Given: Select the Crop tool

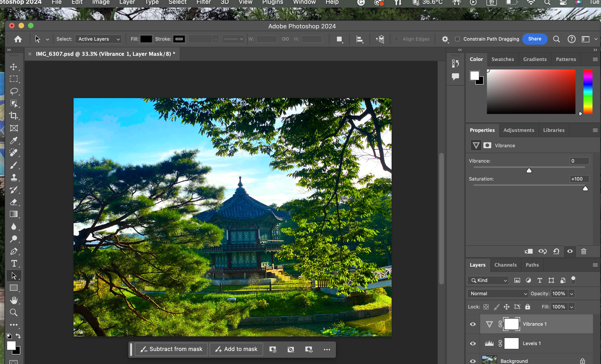Looking at the screenshot, I should point(14,116).
